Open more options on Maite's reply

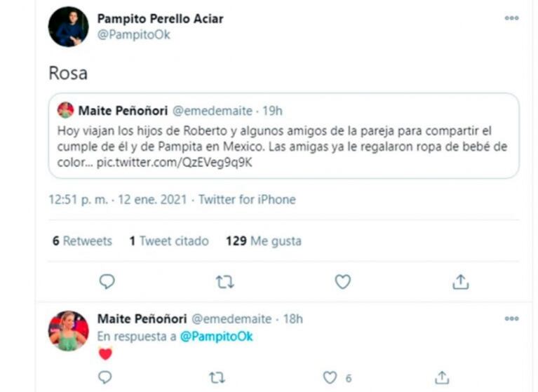511,318
